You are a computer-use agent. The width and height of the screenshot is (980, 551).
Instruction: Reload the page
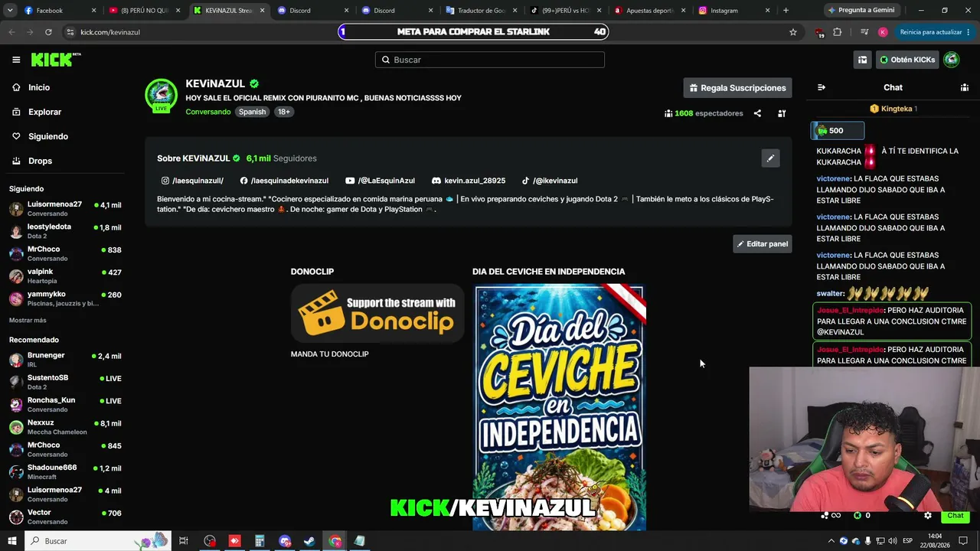(x=48, y=32)
